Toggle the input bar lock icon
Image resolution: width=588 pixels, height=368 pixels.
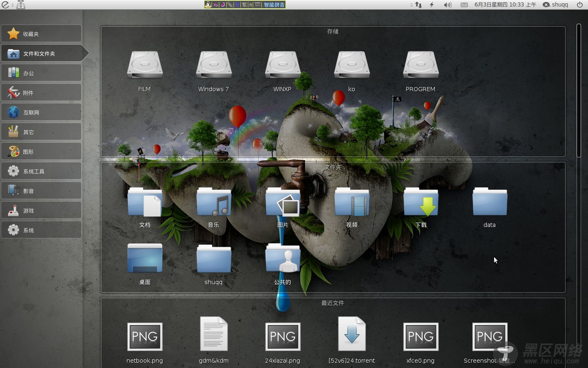pos(251,4)
